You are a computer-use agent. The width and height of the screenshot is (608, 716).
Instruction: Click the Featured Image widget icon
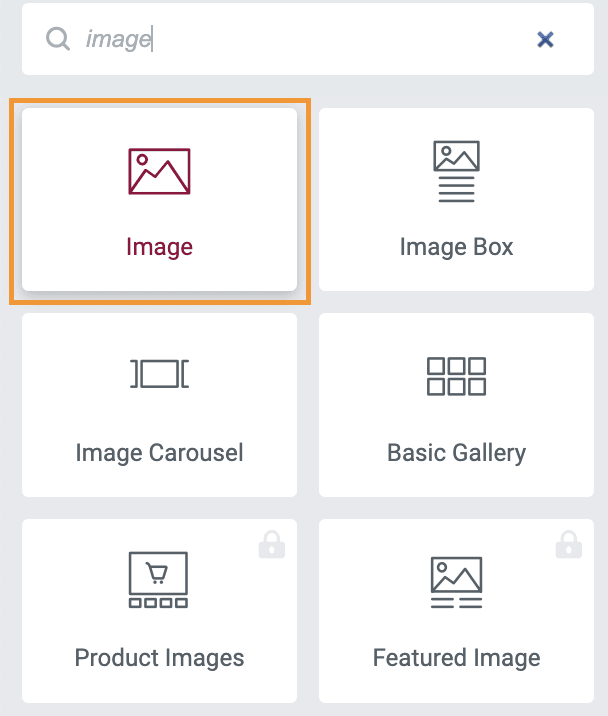pyautogui.click(x=456, y=582)
